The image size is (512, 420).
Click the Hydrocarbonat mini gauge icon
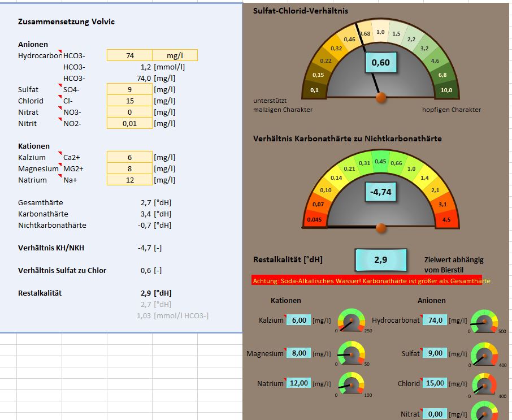[484, 320]
